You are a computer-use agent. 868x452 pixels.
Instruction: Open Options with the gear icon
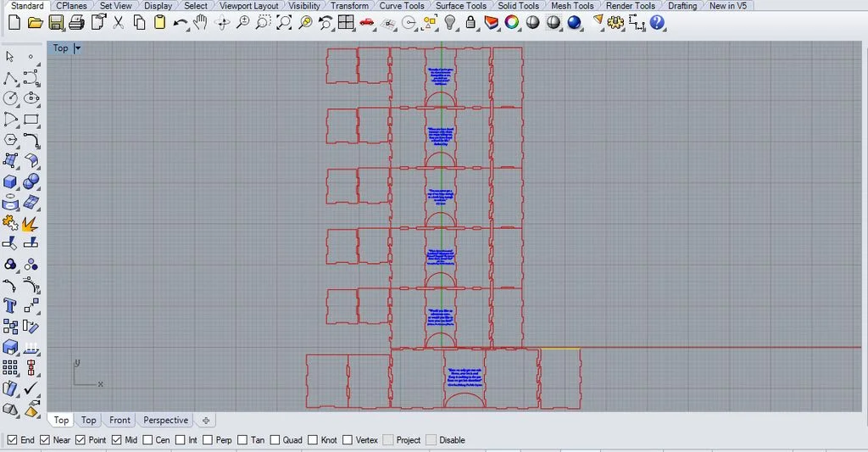click(x=615, y=23)
